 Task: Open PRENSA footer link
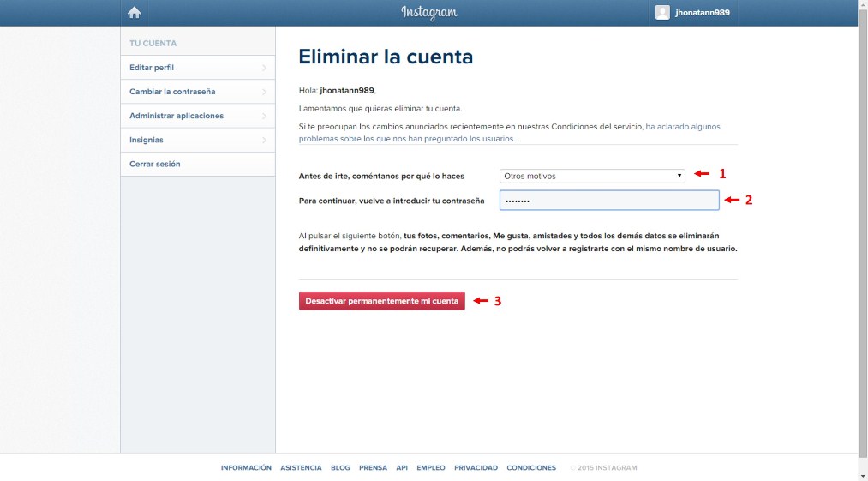[x=373, y=467]
